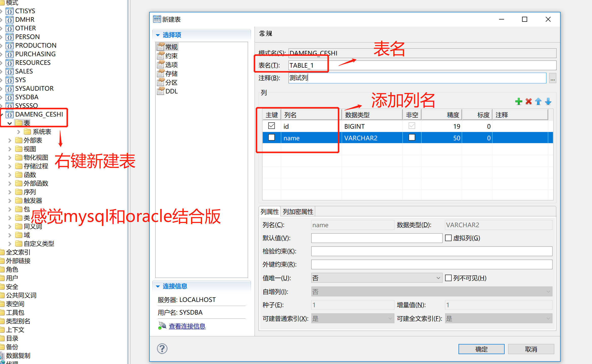Viewport: 592px width, 364px height.
Task: Select the 角色 folder in tree
Action: (9, 270)
